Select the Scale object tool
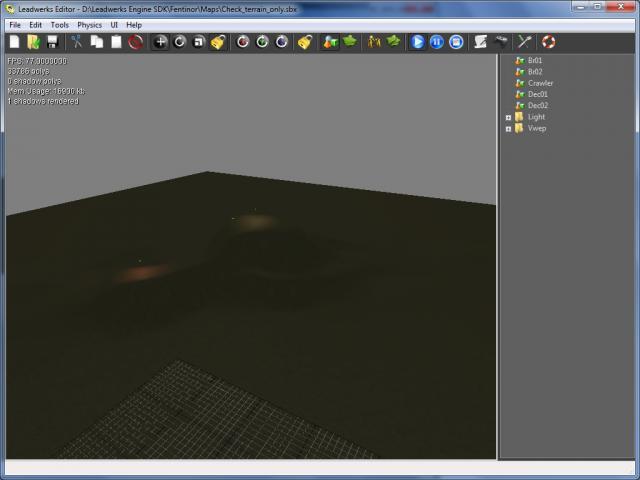Screen dimensions: 640x480 click(198, 42)
